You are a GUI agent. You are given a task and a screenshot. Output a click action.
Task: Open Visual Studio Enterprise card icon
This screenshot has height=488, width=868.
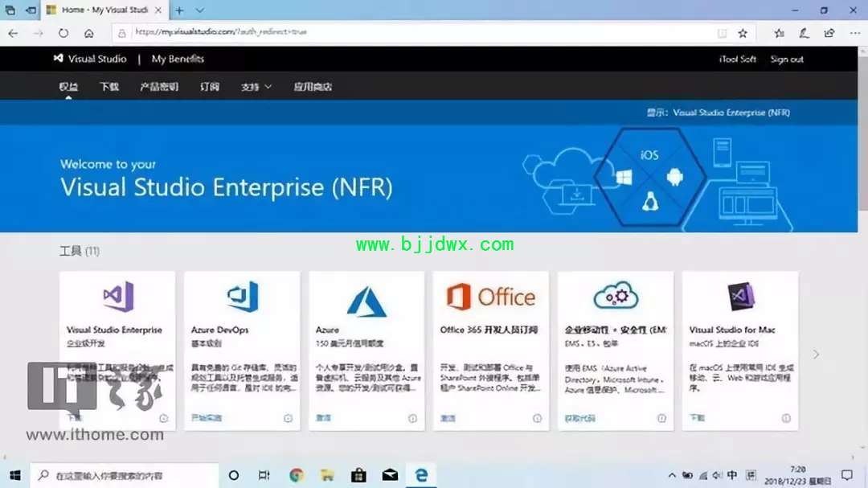tap(118, 297)
